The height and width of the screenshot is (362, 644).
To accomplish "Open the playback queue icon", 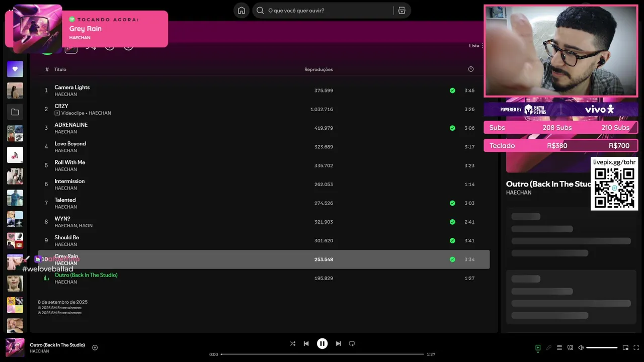I will pyautogui.click(x=559, y=347).
